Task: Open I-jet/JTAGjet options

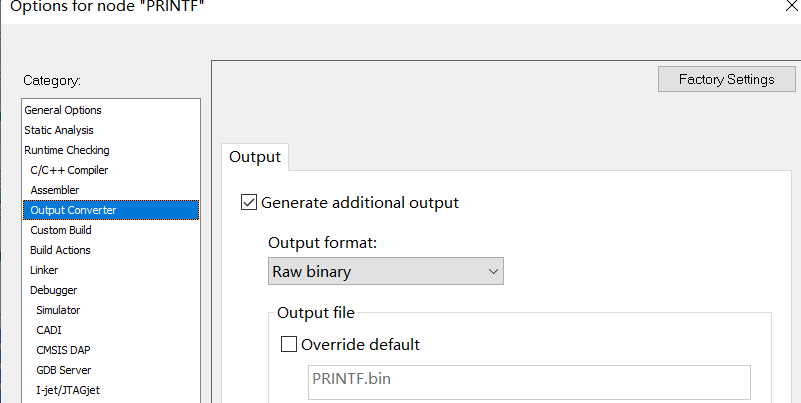Action: tap(68, 390)
